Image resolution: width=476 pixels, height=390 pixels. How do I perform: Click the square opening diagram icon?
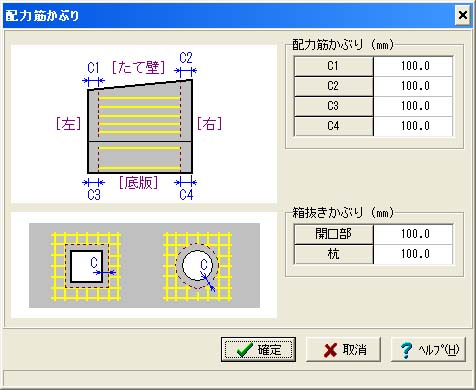86,266
